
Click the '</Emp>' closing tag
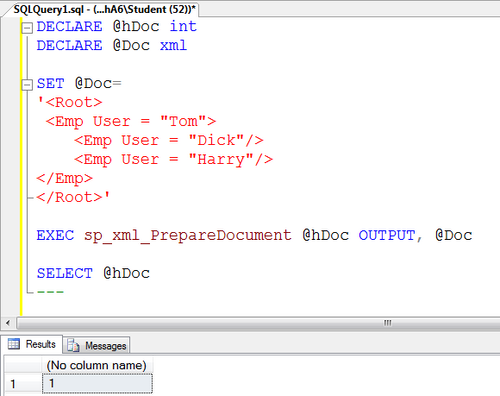click(x=65, y=179)
